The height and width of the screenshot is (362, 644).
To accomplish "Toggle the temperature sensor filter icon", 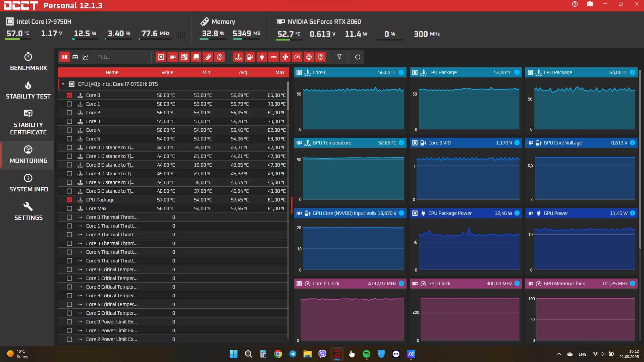I will pos(238,57).
